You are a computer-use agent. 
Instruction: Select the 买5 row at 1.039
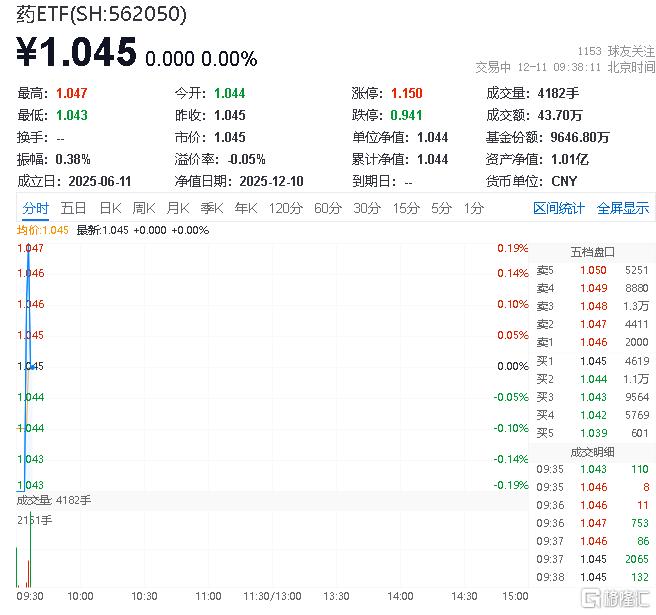[592, 433]
